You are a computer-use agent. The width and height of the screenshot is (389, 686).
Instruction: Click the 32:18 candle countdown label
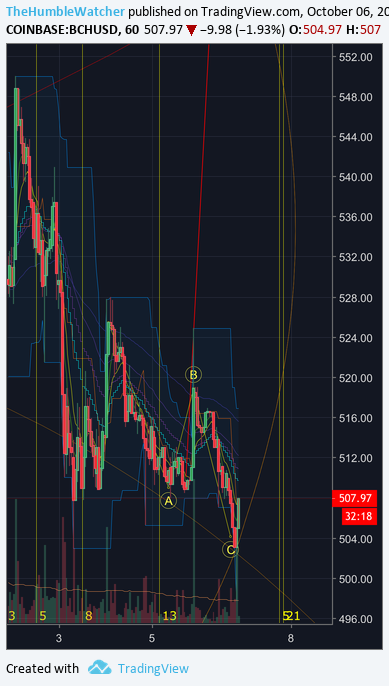[359, 516]
